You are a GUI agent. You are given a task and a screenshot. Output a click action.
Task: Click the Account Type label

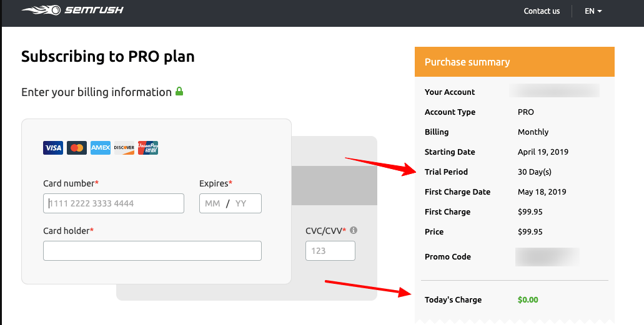[450, 112]
